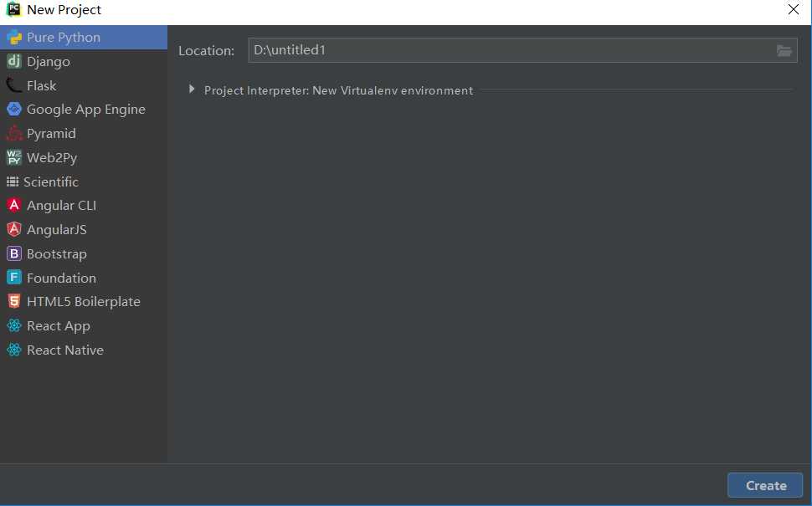Click the Create button
This screenshot has height=506, width=812.
click(x=765, y=485)
